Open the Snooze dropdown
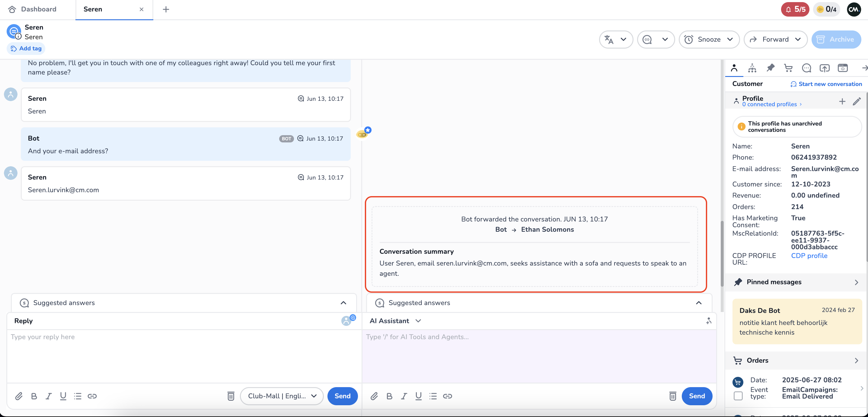The image size is (868, 417). (709, 40)
